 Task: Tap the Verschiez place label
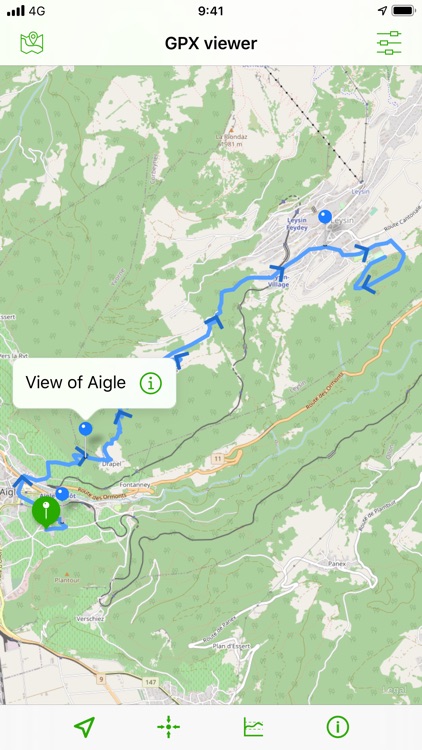coord(90,618)
